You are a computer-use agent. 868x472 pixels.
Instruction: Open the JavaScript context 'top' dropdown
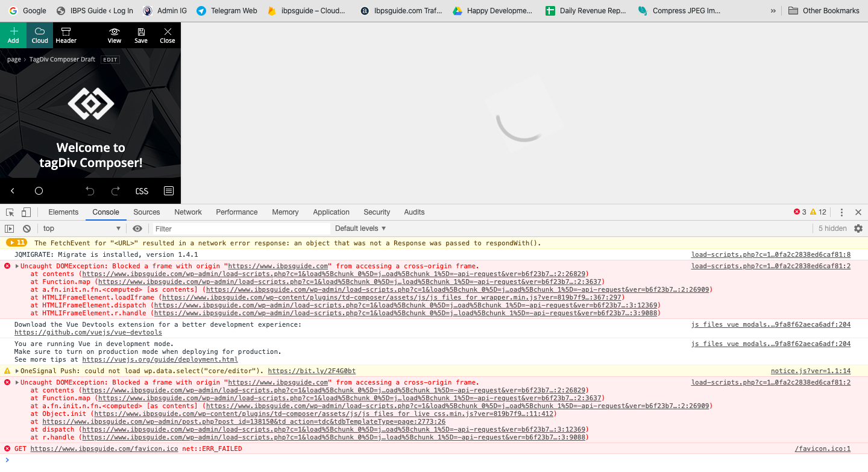coord(82,228)
